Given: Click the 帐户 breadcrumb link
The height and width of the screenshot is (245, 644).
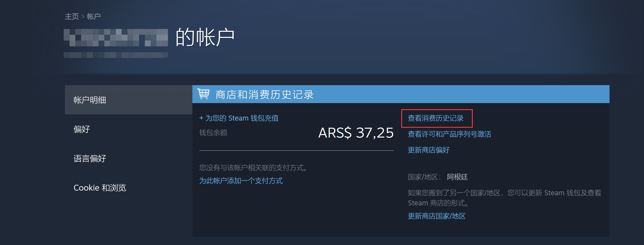Looking at the screenshot, I should click(94, 17).
